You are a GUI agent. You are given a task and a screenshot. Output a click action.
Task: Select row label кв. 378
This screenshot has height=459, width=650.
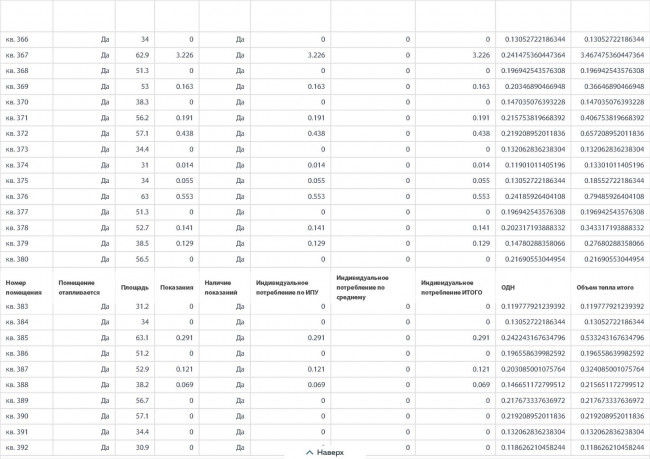pyautogui.click(x=17, y=228)
